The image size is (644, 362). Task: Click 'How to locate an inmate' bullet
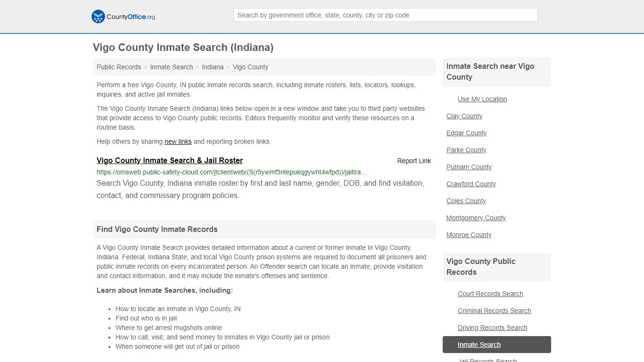click(x=178, y=309)
